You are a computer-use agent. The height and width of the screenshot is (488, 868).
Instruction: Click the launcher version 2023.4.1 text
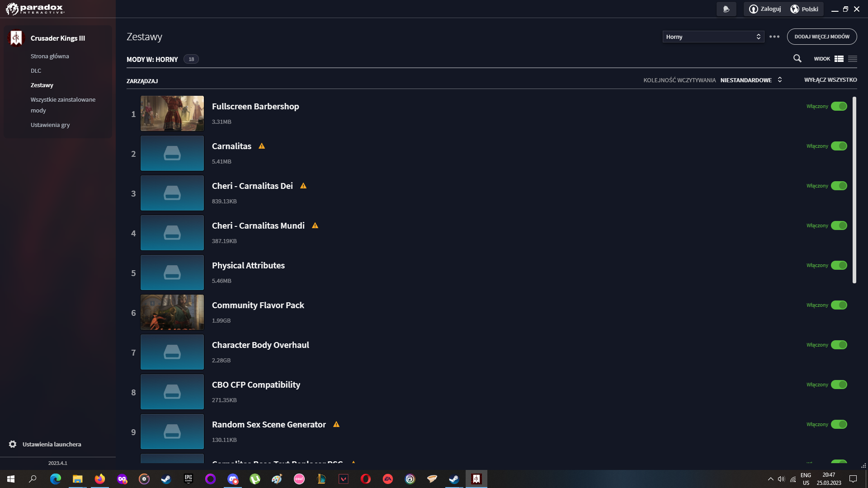58,463
